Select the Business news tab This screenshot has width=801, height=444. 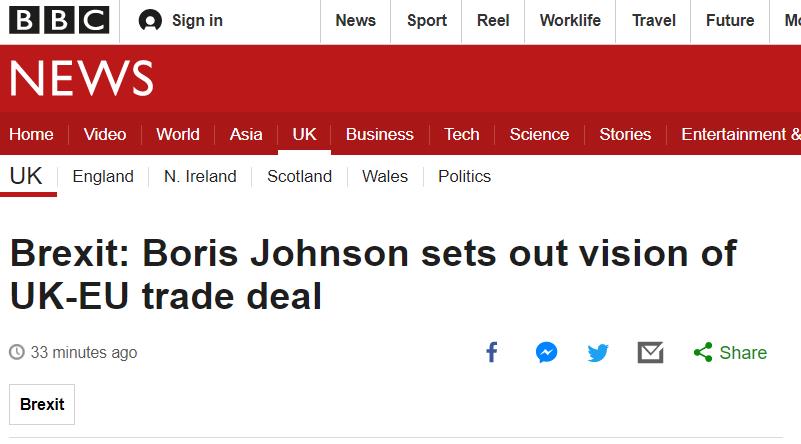click(x=380, y=134)
